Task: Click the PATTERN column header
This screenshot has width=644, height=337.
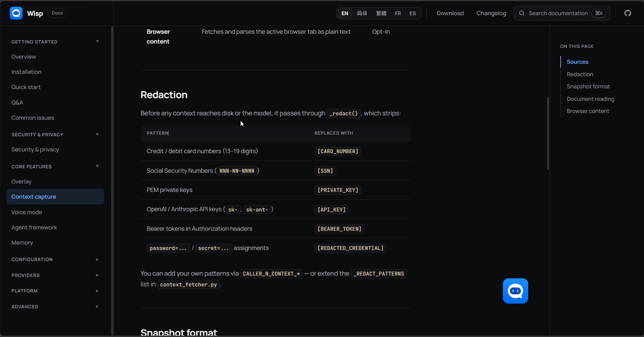Action: [158, 133]
